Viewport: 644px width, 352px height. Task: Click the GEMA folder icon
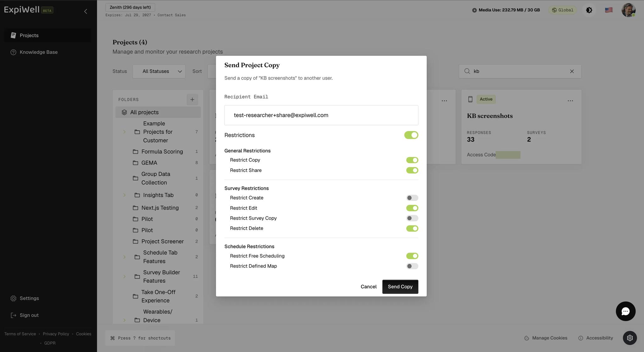point(136,163)
